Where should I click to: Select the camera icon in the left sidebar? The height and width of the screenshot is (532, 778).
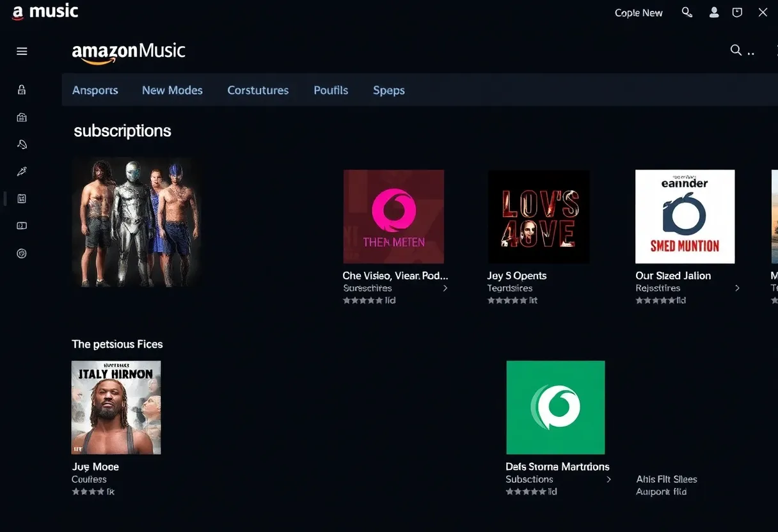click(x=21, y=117)
